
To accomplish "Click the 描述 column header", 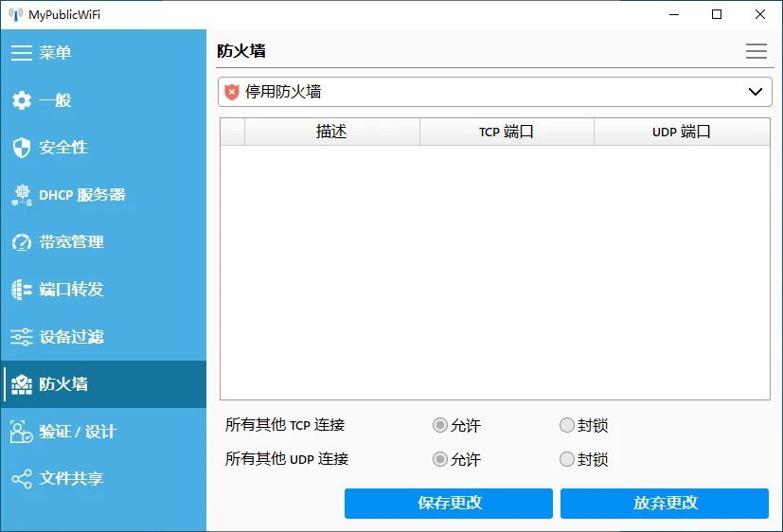I will click(x=331, y=132).
